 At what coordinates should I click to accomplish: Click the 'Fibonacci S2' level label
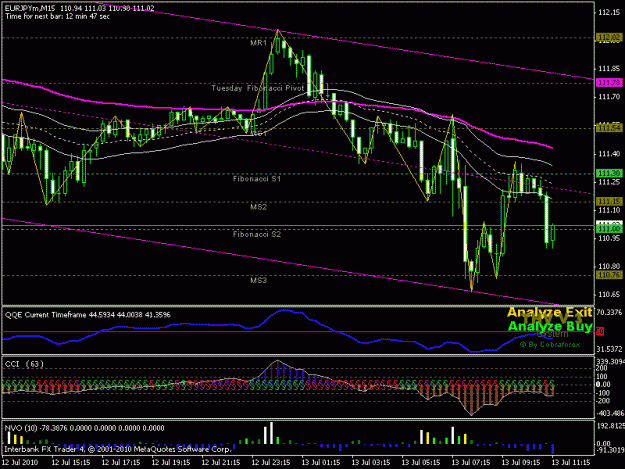257,234
